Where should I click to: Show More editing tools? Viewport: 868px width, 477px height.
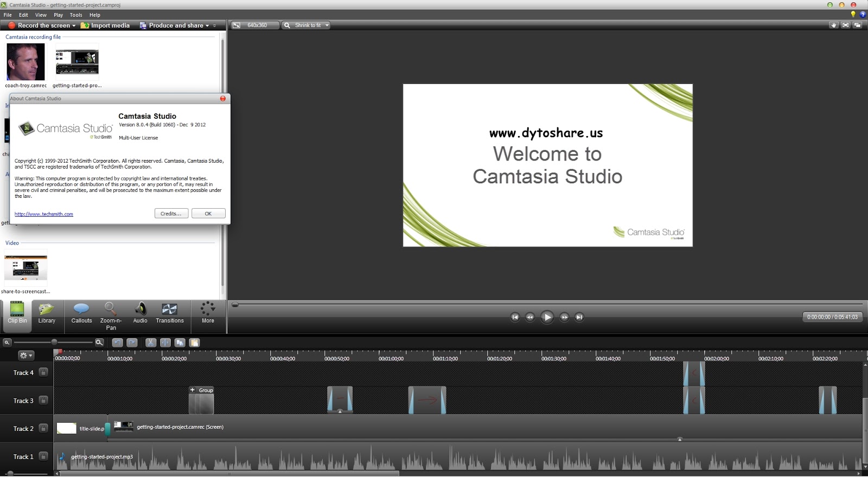click(208, 313)
